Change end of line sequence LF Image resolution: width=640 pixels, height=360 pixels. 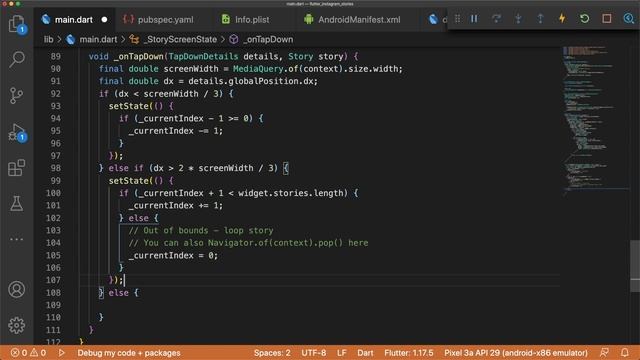click(x=342, y=353)
